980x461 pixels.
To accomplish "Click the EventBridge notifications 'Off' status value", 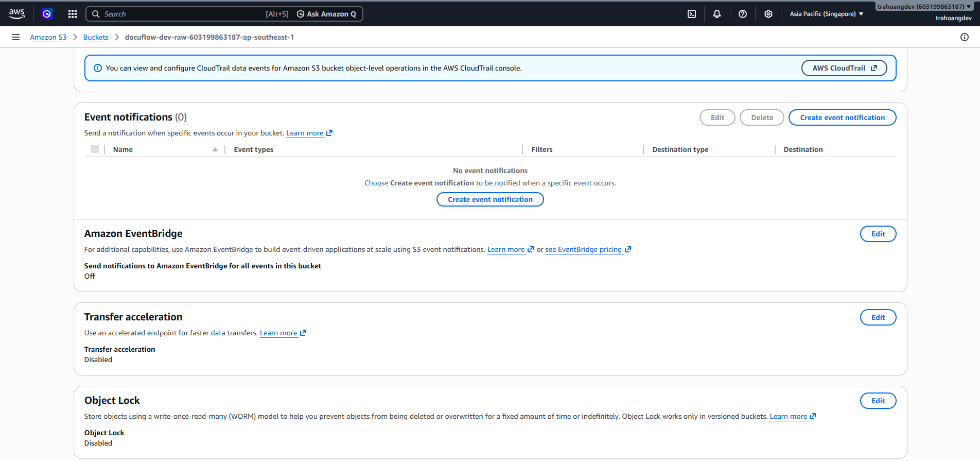I will pos(90,276).
